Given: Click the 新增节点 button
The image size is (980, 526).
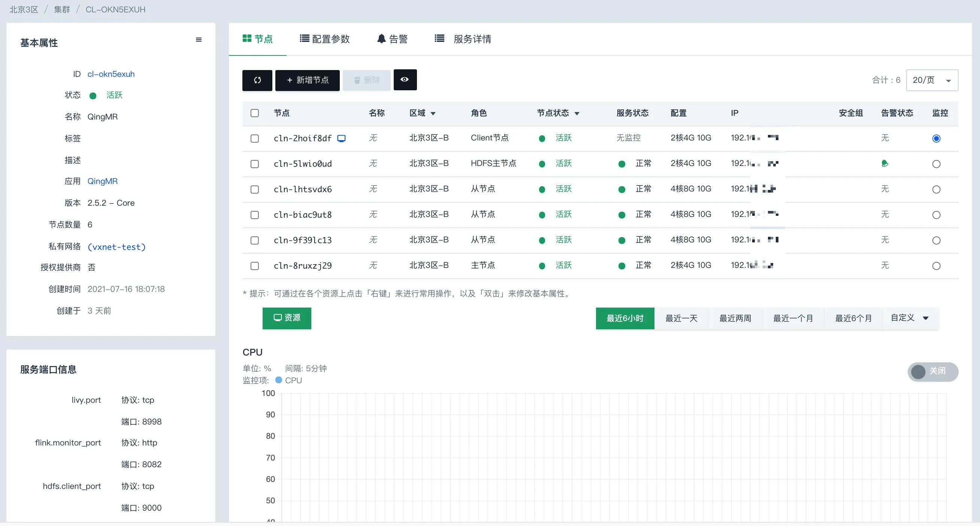Looking at the screenshot, I should tap(308, 80).
